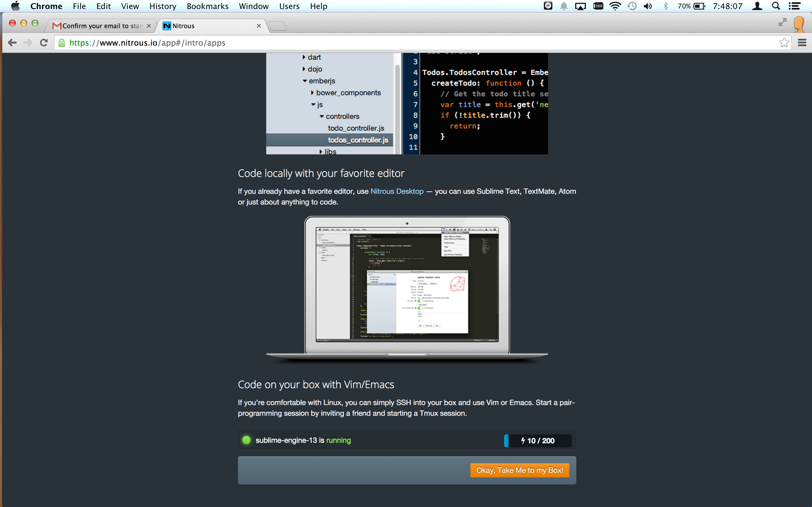The width and height of the screenshot is (812, 507).
Task: Open the Bookmarks menu
Action: (207, 6)
